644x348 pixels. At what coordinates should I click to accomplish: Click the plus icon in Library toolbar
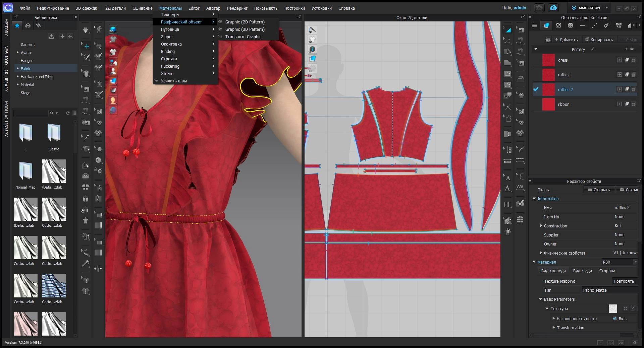click(62, 36)
